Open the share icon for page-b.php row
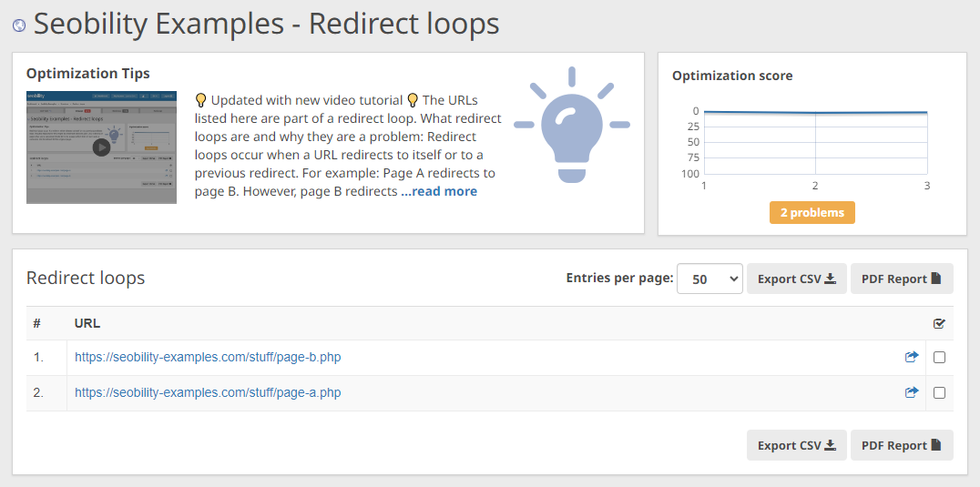This screenshot has height=487, width=980. point(912,357)
